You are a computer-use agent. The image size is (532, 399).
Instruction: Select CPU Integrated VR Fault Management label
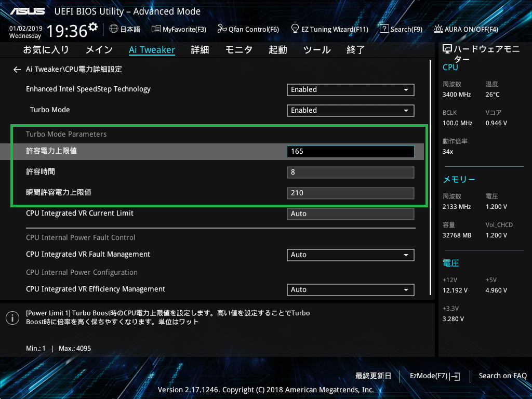pyautogui.click(x=88, y=255)
